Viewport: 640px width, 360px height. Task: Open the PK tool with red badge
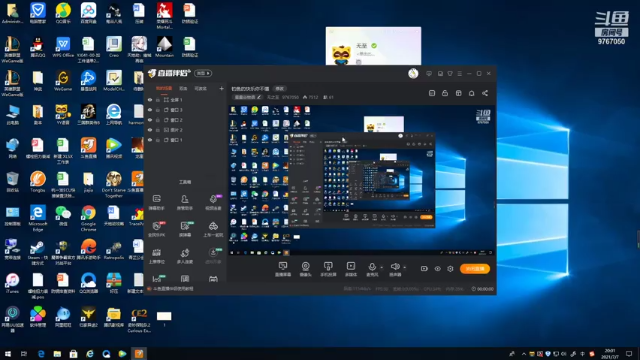[157, 229]
